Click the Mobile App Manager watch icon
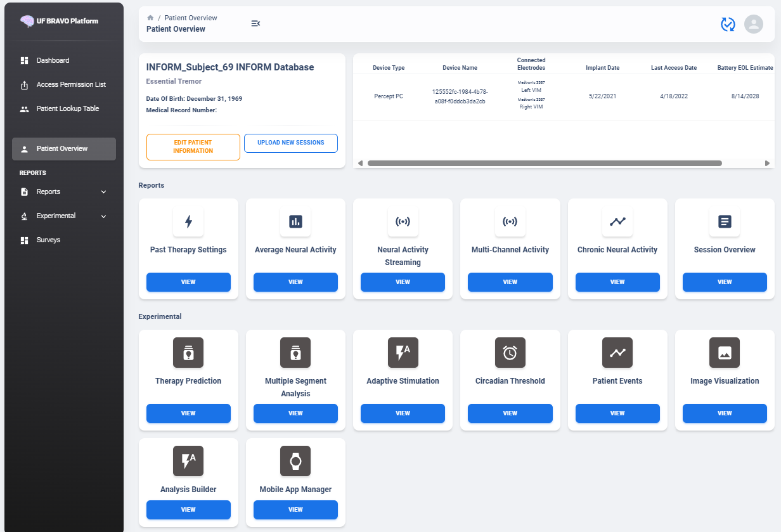Image resolution: width=781 pixels, height=532 pixels. pyautogui.click(x=295, y=461)
